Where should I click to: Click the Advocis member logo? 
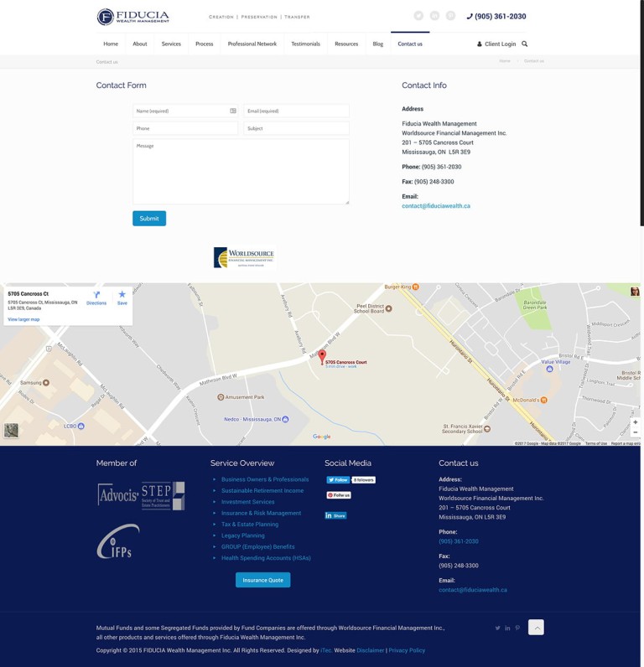tap(118, 494)
